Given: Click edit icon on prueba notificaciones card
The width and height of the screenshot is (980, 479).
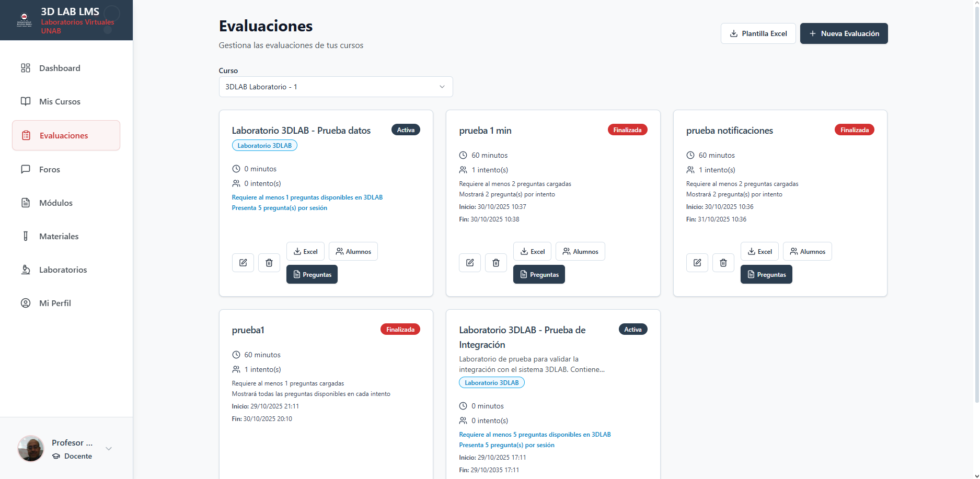Looking at the screenshot, I should point(697,263).
